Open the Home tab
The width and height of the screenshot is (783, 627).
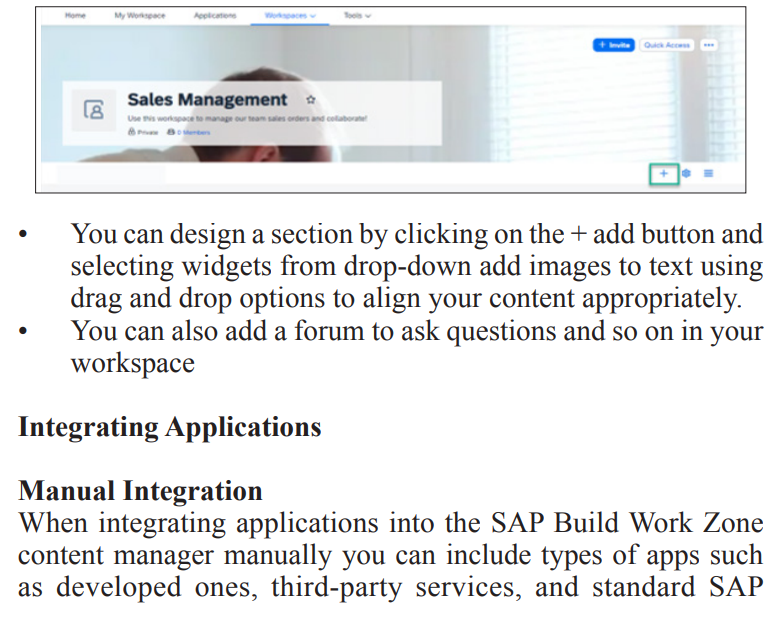click(75, 15)
